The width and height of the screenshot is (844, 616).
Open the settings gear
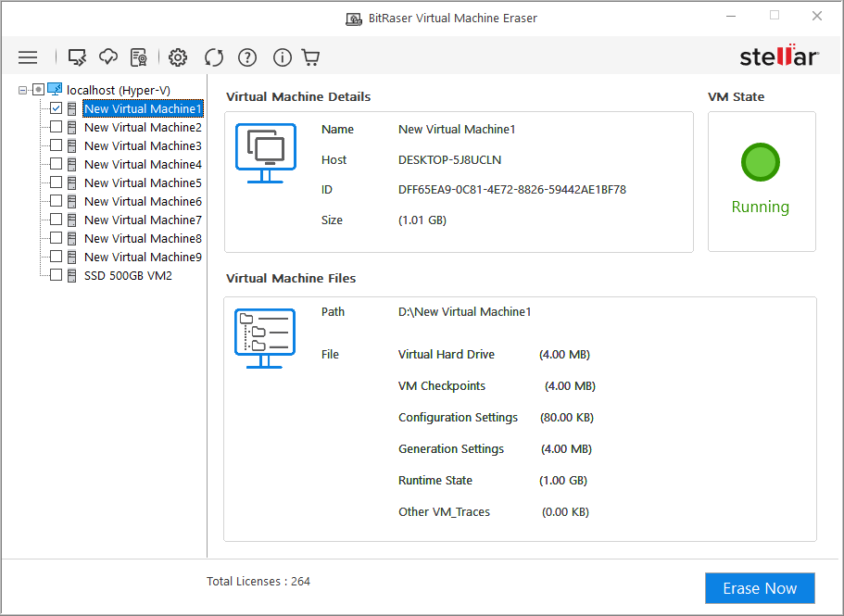(178, 57)
